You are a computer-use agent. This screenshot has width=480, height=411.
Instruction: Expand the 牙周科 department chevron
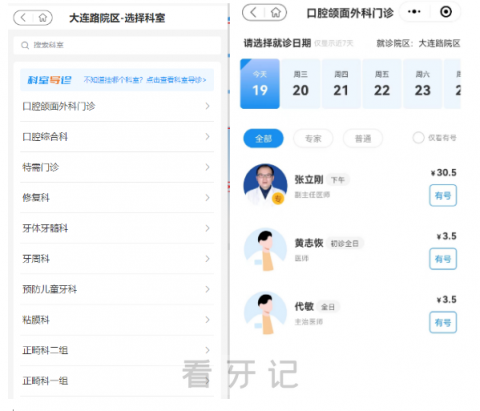[x=207, y=259]
